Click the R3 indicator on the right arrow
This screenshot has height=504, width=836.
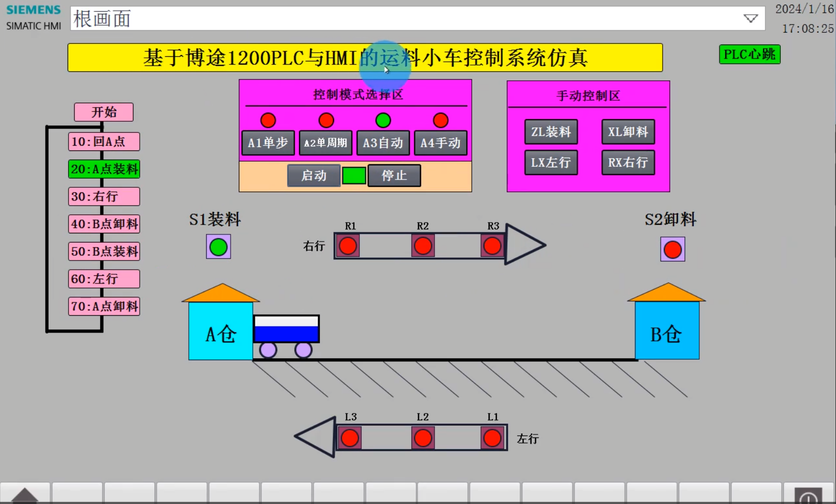coord(492,246)
